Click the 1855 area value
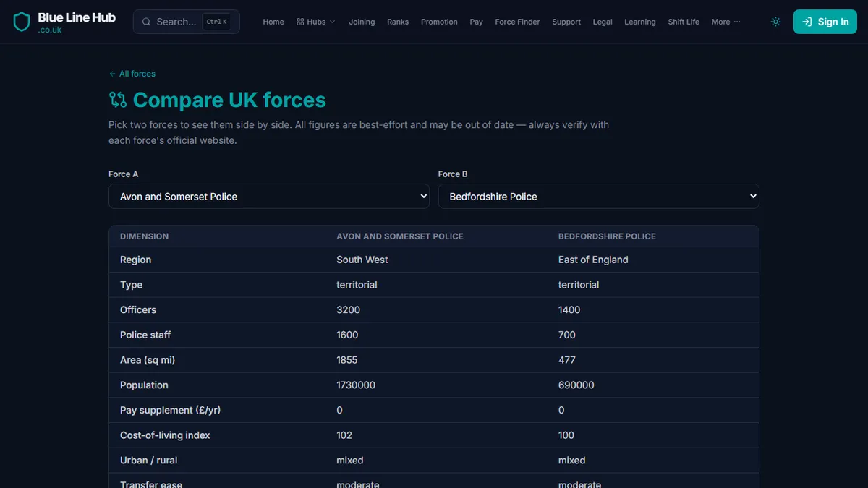868x488 pixels. point(347,360)
